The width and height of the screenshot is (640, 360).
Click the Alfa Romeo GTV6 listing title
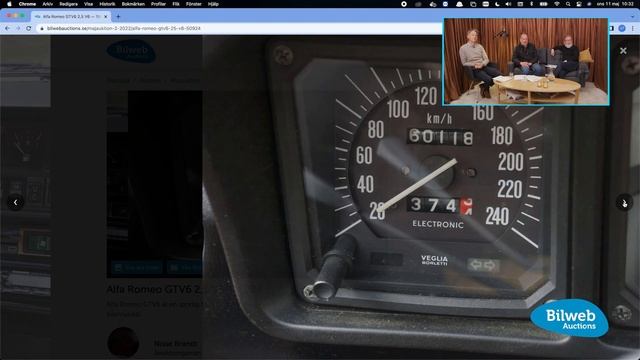(153, 289)
